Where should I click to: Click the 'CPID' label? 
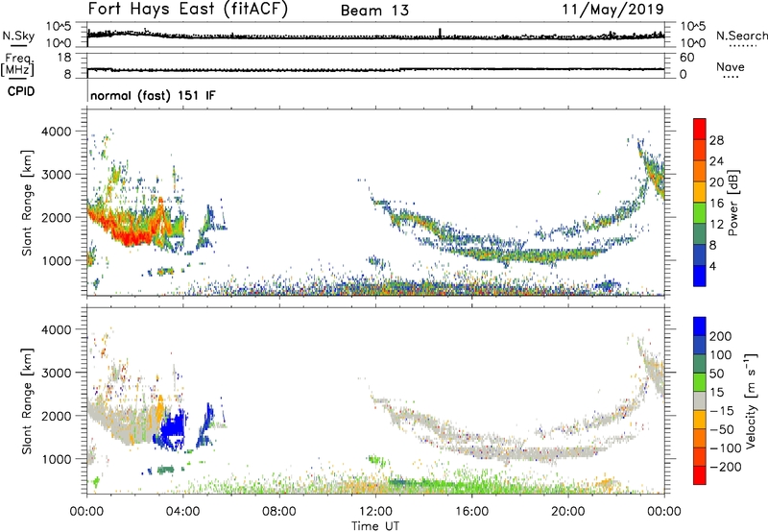[21, 91]
